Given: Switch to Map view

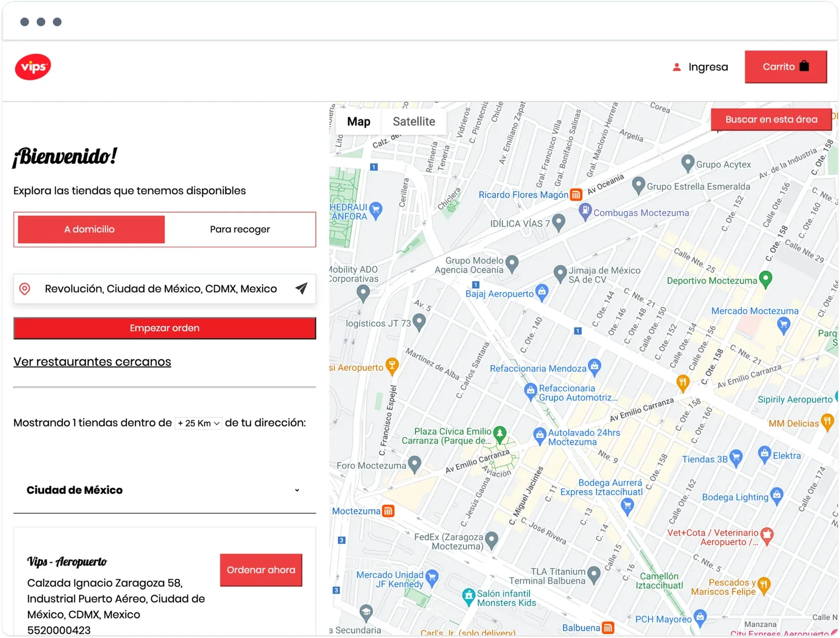Looking at the screenshot, I should pyautogui.click(x=359, y=121).
